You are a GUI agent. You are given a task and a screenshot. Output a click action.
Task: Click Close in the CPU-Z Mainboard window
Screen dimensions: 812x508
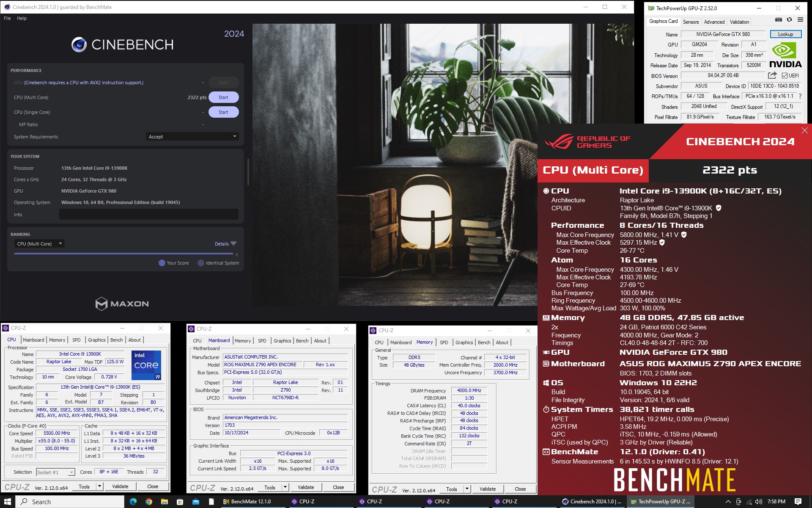338,487
